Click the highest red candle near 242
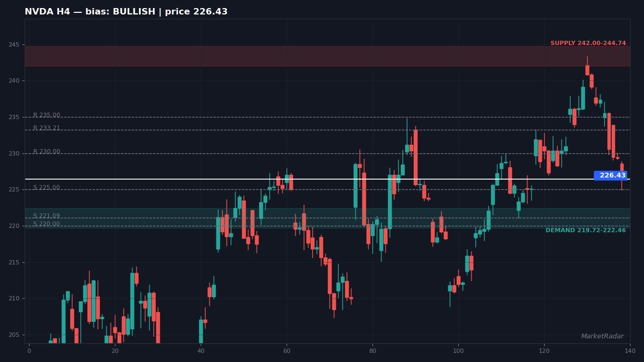The height and width of the screenshot is (362, 644). click(587, 70)
